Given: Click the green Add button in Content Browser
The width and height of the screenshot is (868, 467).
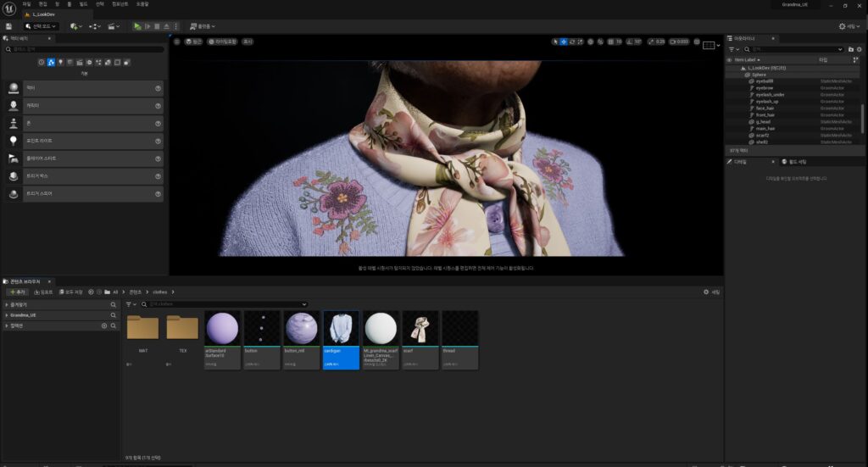Looking at the screenshot, I should click(17, 292).
